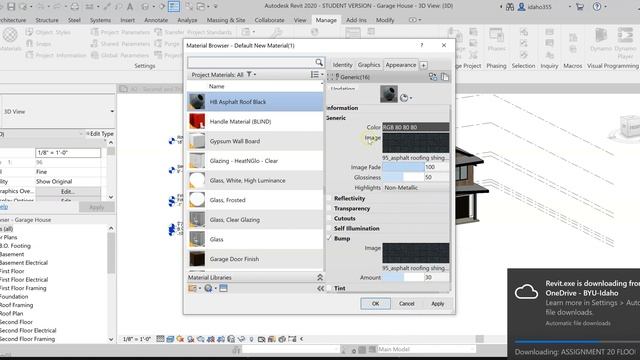The height and width of the screenshot is (360, 640).
Task: Select Gypsum Wall Board material in list
Action: click(255, 141)
